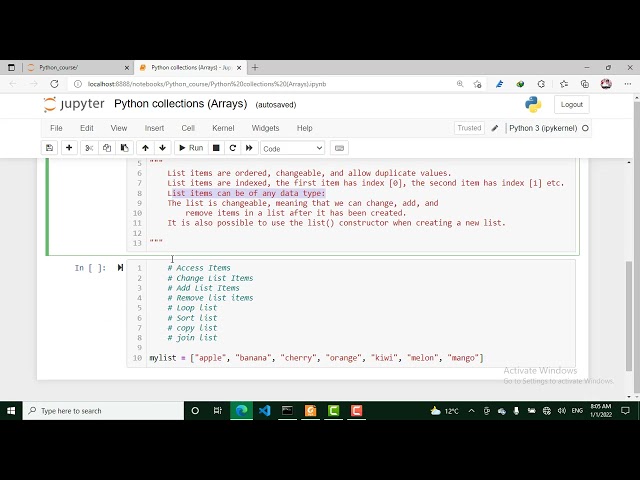Insert a cell below with plus icon
Viewport: 640px width, 480px height.
[x=69, y=148]
